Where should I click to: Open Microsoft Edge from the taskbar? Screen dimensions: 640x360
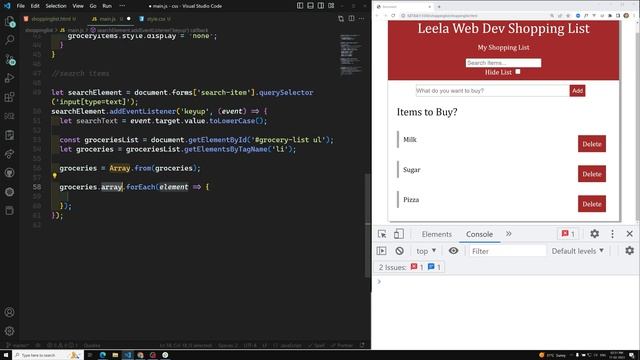(103, 355)
